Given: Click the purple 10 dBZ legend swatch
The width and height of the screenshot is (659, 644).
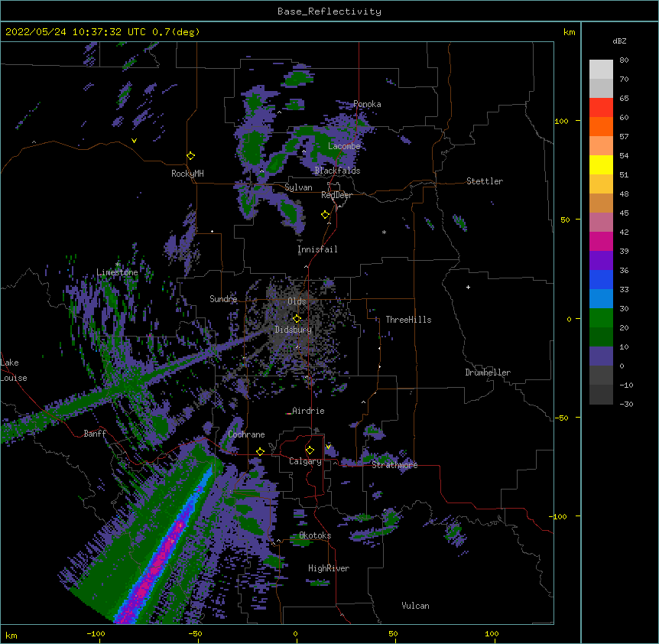Looking at the screenshot, I should pos(601,356).
